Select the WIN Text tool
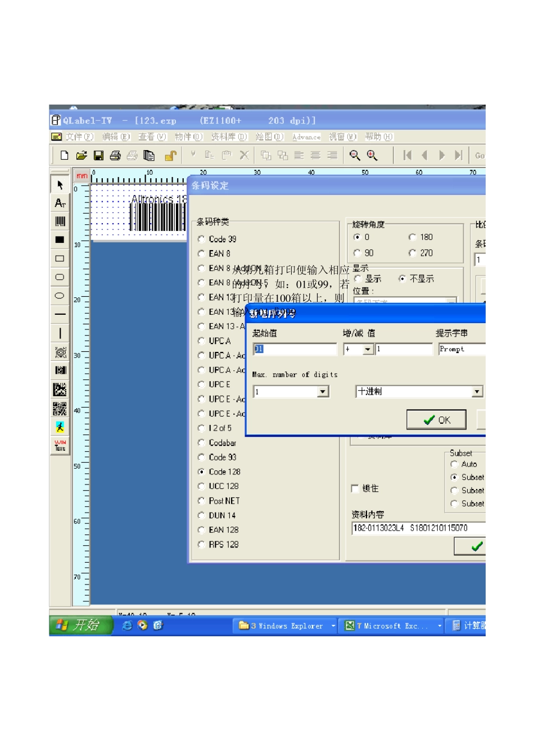Image resolution: width=534 pixels, height=756 pixels. click(60, 445)
